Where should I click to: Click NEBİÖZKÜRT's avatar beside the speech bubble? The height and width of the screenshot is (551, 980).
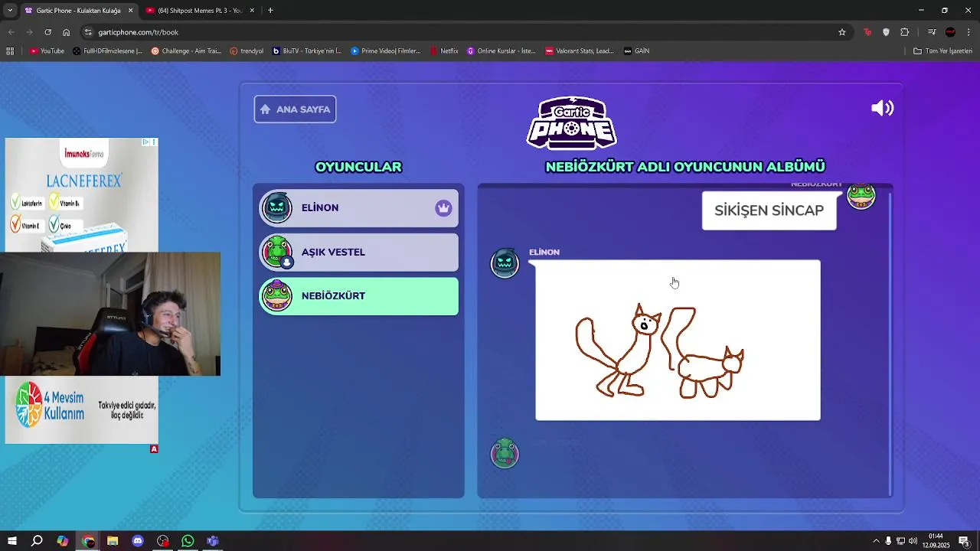861,196
